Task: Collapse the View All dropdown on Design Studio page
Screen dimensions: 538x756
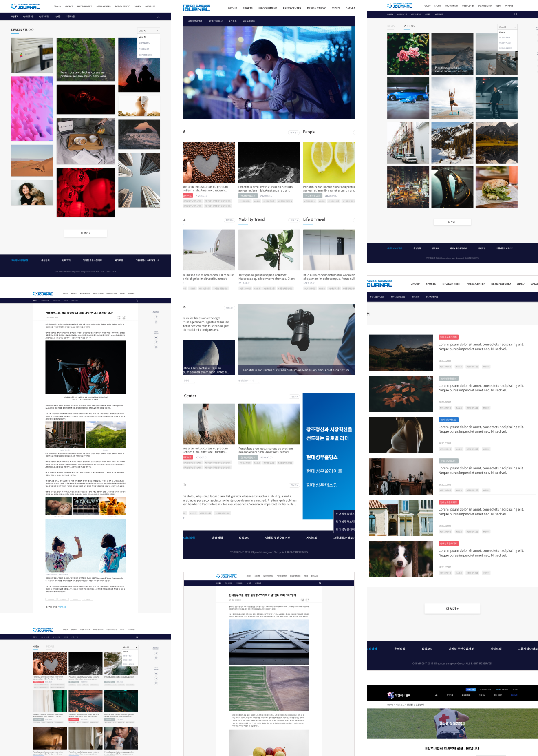Action: click(x=149, y=31)
